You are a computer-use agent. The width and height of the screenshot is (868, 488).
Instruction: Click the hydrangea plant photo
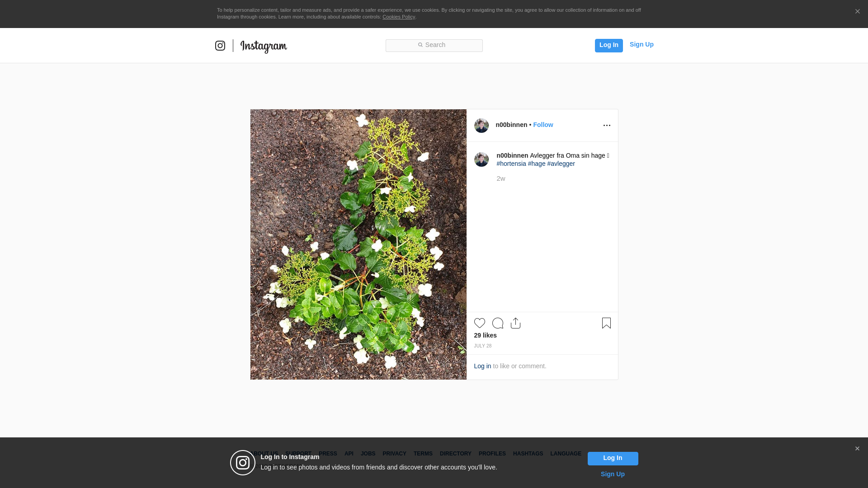pyautogui.click(x=358, y=244)
